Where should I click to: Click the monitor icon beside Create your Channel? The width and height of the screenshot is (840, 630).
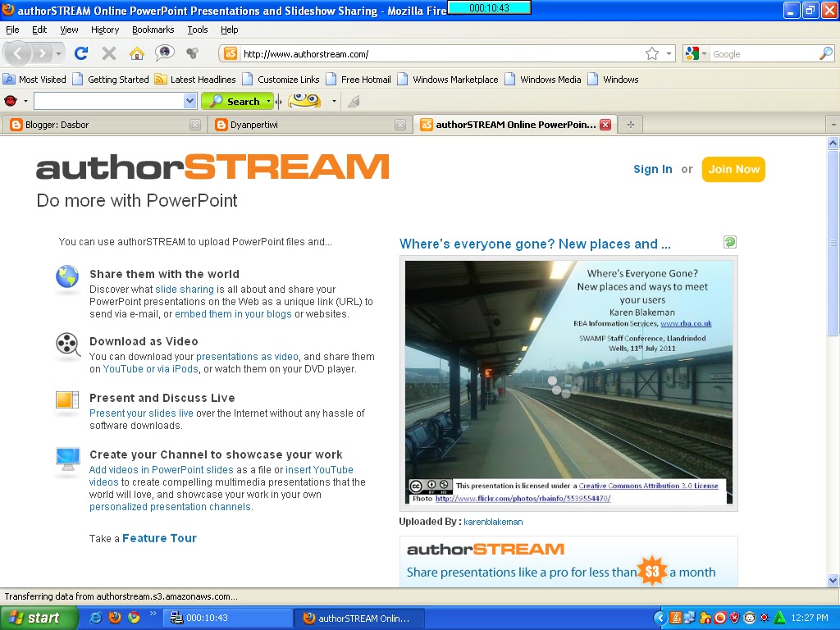[x=68, y=459]
